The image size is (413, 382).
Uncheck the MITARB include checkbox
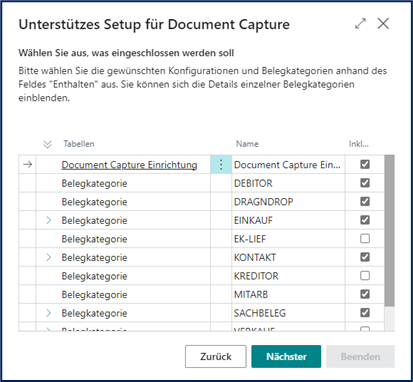(x=365, y=294)
